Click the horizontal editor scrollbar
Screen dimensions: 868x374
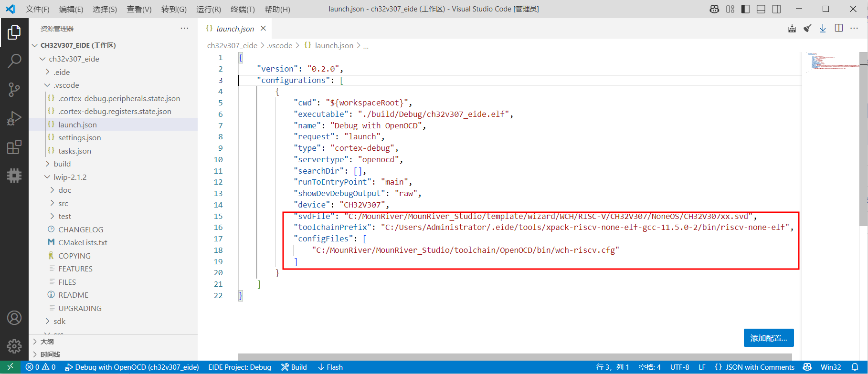point(515,357)
